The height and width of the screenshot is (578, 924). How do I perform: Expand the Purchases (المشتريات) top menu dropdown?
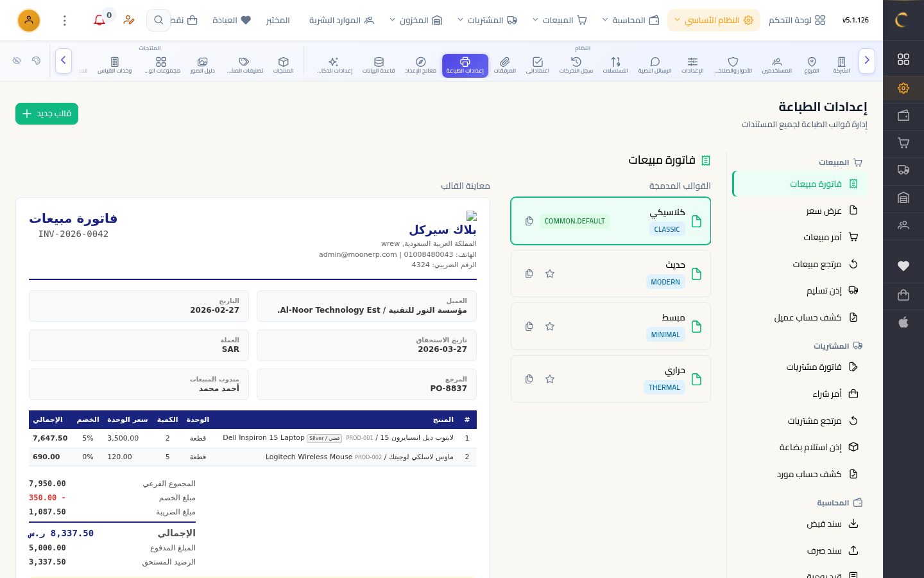487,21
